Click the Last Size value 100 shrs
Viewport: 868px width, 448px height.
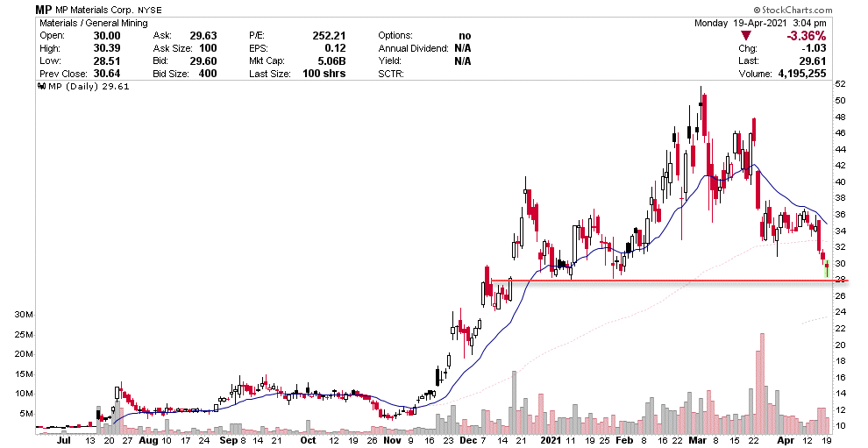(x=324, y=74)
